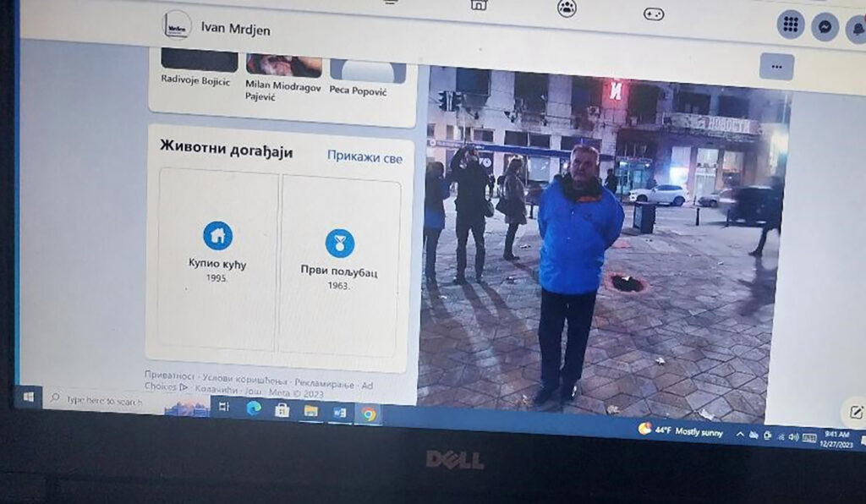
Task: Click Прикажи све link for life events
Action: coord(364,157)
